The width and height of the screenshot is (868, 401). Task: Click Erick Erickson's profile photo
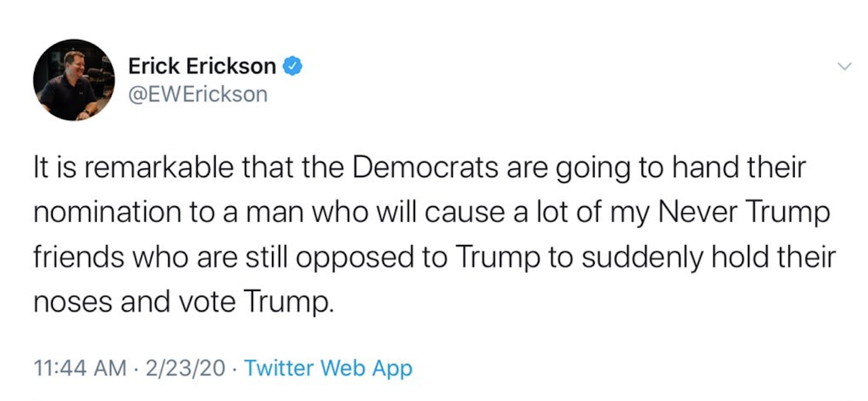coord(74,80)
